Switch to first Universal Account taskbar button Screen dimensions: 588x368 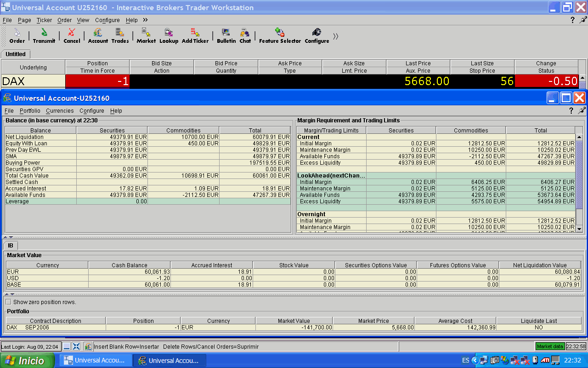[x=95, y=361]
